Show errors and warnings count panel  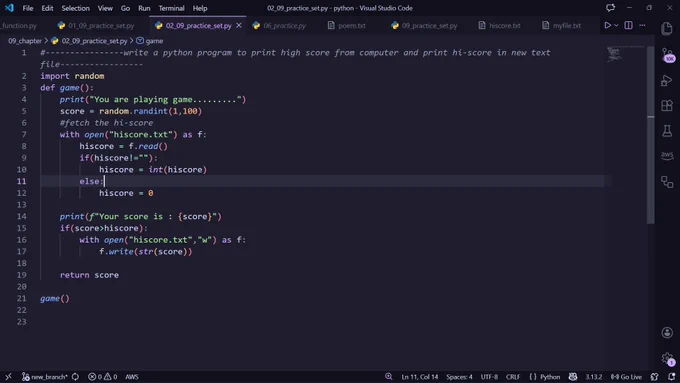point(103,376)
